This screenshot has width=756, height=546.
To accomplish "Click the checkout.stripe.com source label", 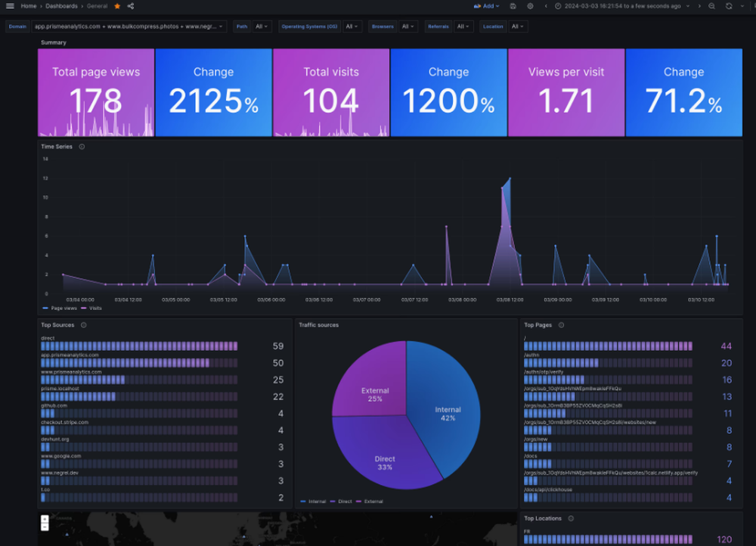I will (64, 423).
